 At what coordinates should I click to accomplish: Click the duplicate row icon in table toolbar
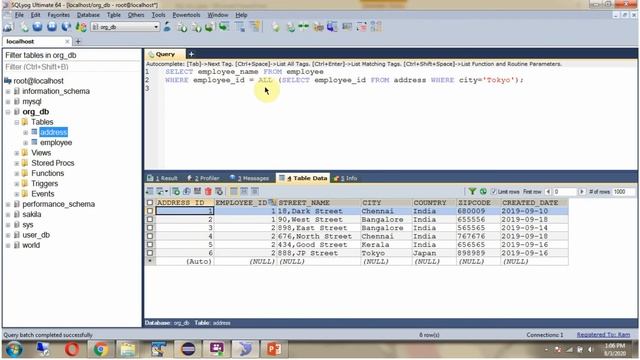(187, 191)
